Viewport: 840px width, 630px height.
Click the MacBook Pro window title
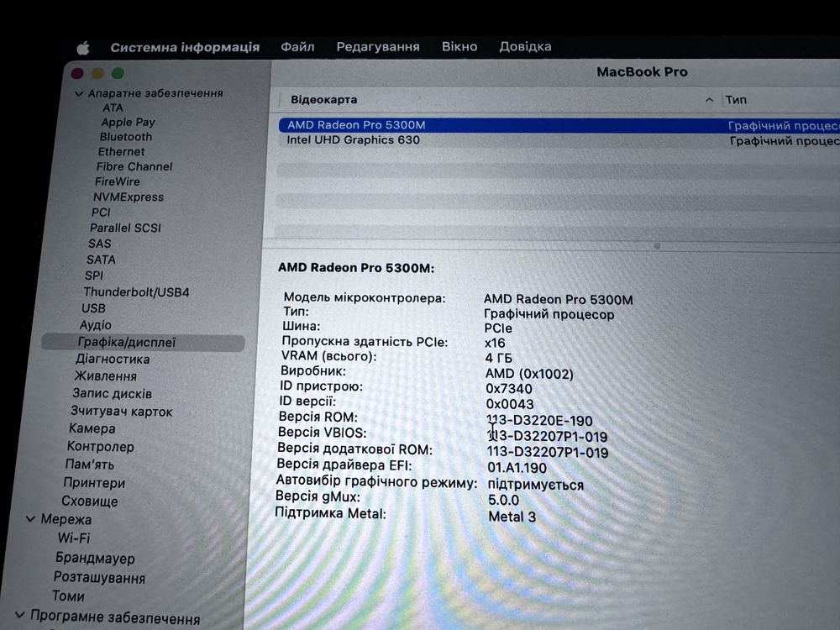[x=642, y=71]
